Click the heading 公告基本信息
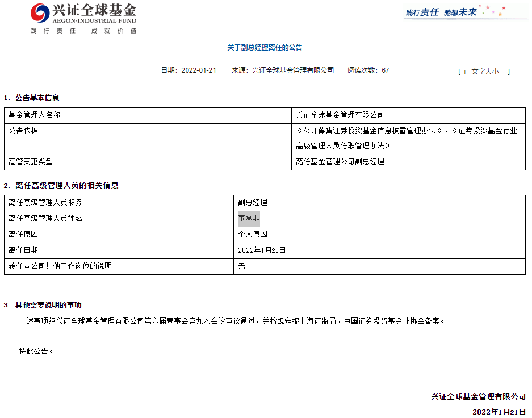The image size is (532, 418). click(x=37, y=98)
